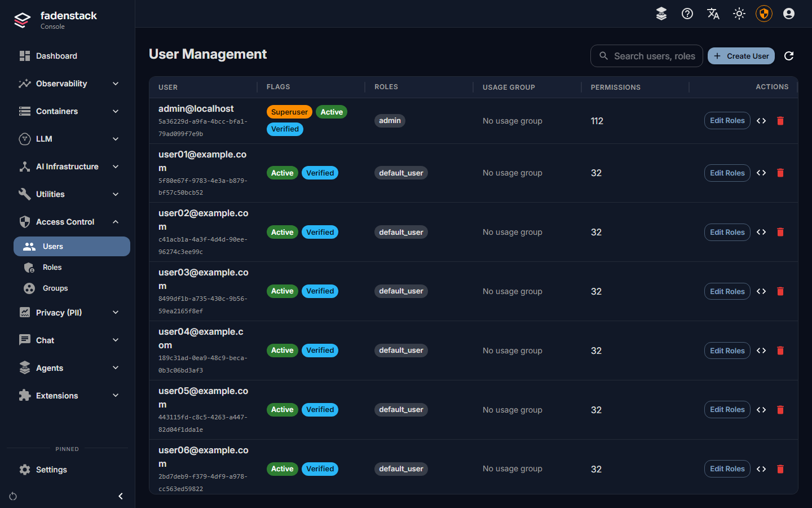View code details for user06@example.com
Screen dimensions: 812x508
(761, 469)
